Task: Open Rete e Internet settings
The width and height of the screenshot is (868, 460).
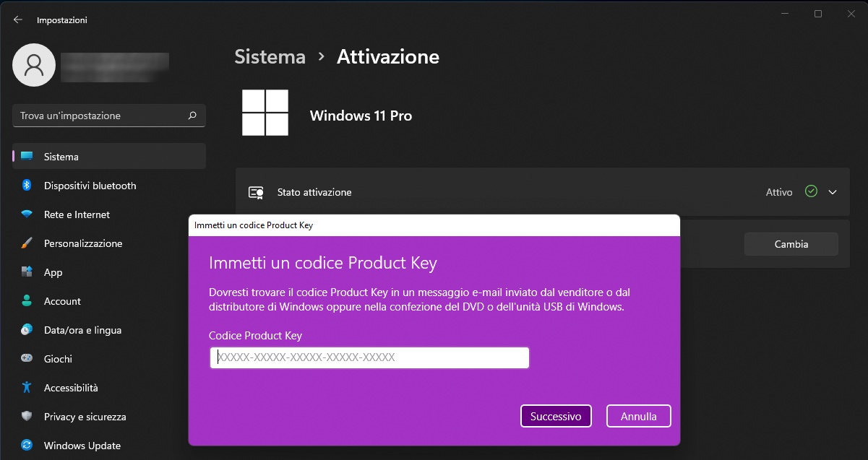Action: coord(77,214)
